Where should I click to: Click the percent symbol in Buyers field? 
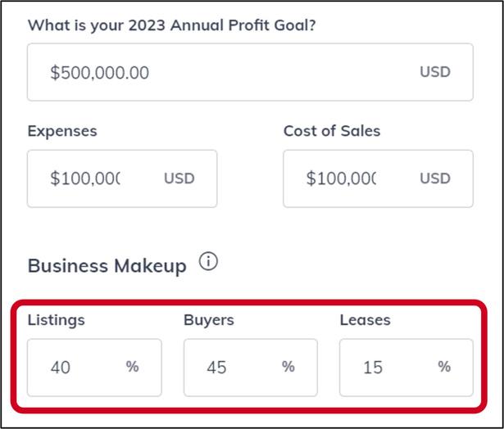tap(288, 367)
